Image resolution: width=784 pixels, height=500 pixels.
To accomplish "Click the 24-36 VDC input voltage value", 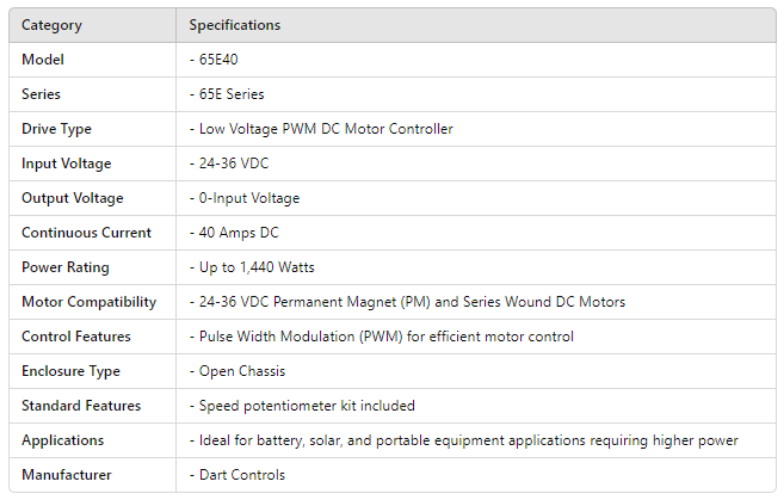I will click(231, 164).
